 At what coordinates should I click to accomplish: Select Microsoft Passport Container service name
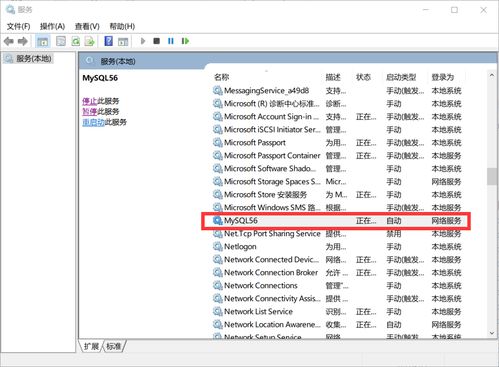[x=272, y=156]
